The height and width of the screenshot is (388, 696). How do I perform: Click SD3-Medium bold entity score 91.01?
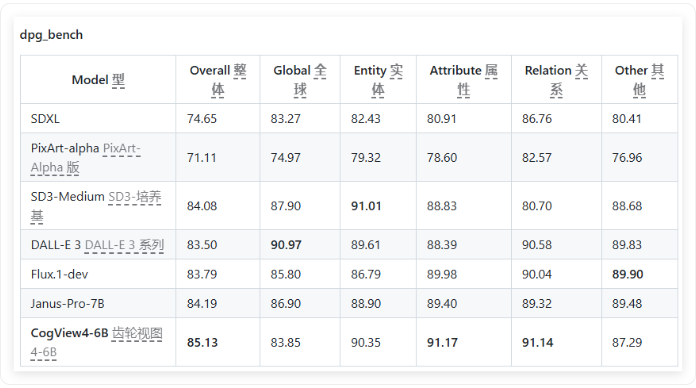[366, 206]
